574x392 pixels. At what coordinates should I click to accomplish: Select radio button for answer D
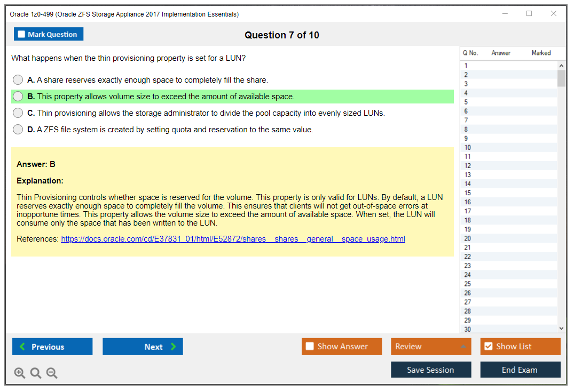click(x=18, y=129)
